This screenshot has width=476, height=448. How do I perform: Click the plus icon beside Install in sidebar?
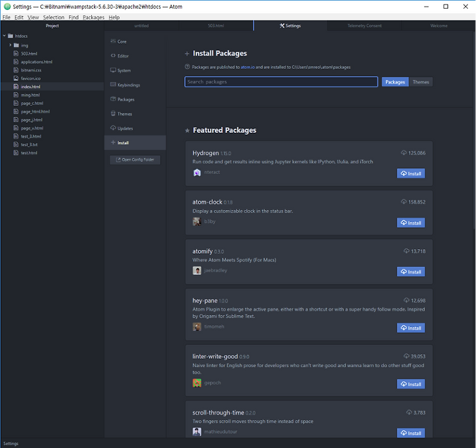coord(113,142)
